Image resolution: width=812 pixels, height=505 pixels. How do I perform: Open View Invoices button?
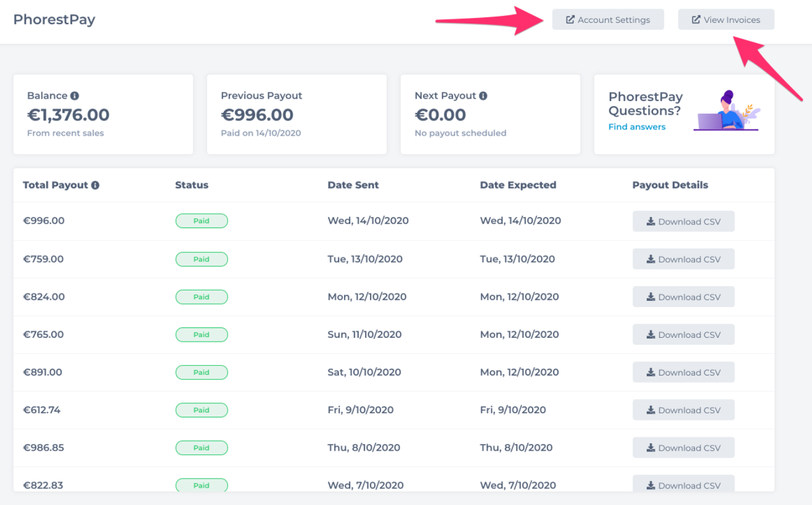[x=726, y=20]
